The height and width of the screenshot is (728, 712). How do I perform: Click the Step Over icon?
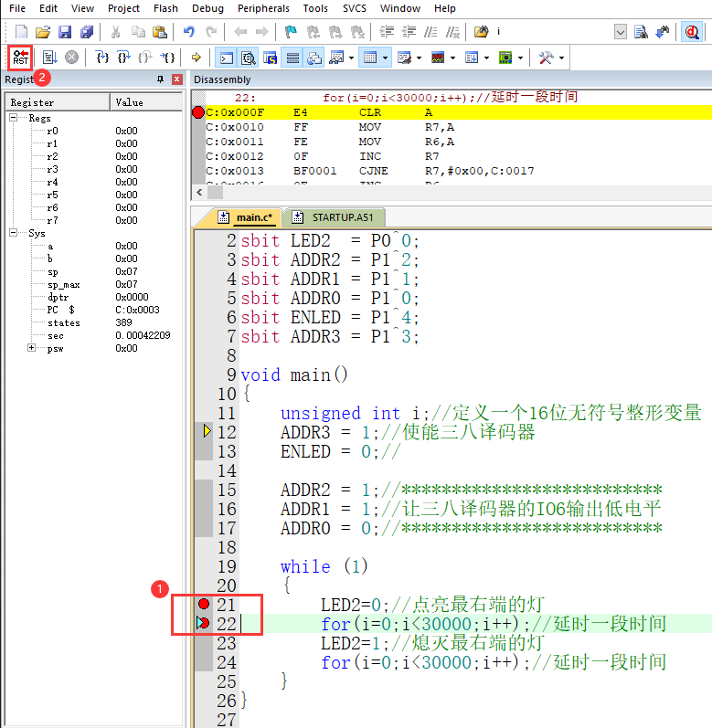coord(124,58)
